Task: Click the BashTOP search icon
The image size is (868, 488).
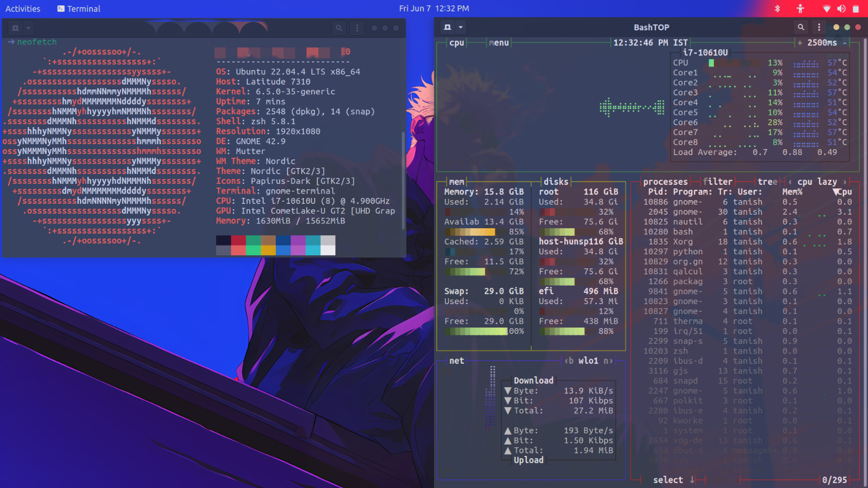Action: pos(801,27)
